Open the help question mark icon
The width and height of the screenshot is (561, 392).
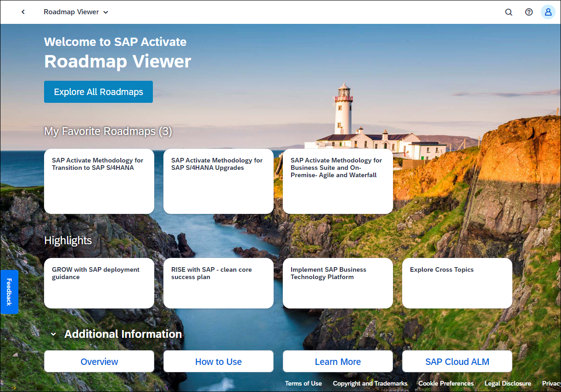coord(529,12)
